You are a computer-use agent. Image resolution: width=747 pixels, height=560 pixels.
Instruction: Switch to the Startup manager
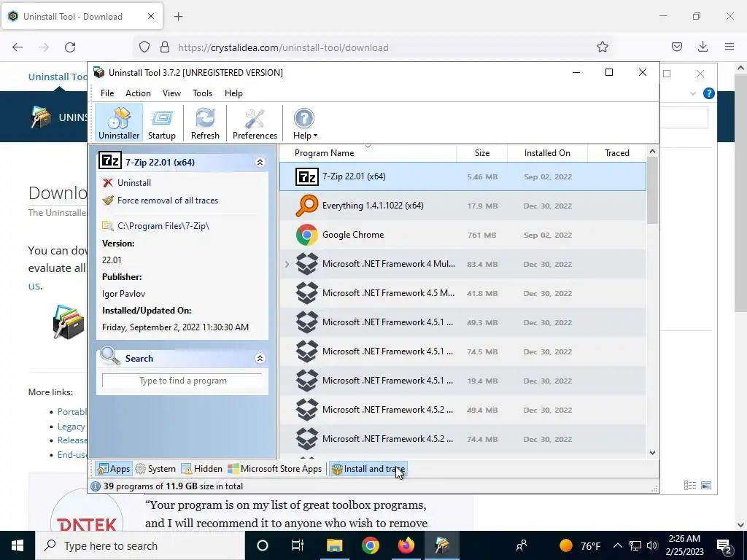point(161,122)
